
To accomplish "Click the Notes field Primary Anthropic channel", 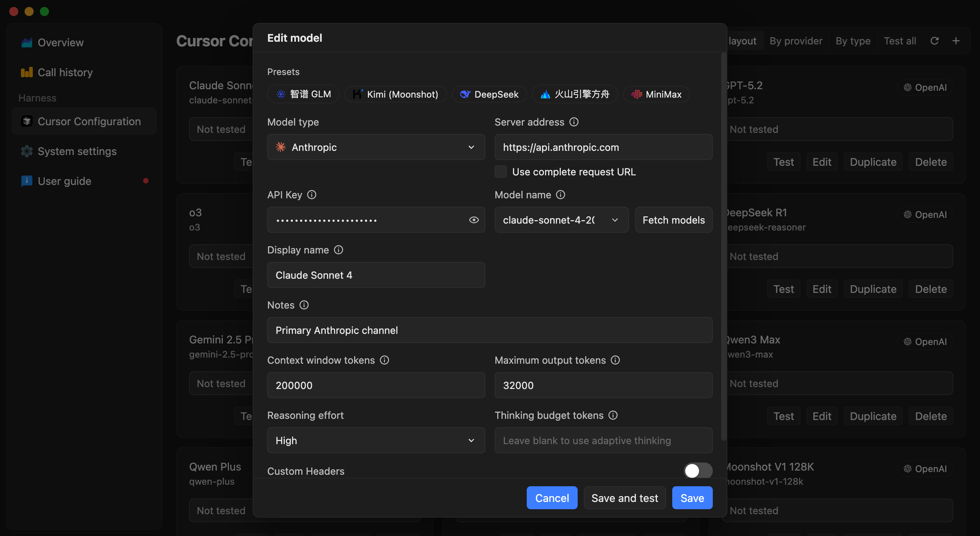I will [x=490, y=330].
